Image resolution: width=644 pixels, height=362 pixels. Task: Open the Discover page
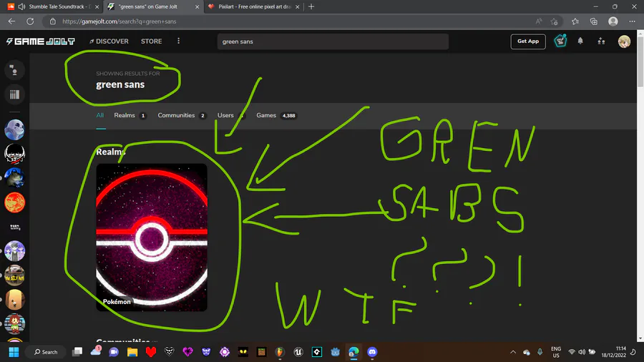(x=109, y=41)
